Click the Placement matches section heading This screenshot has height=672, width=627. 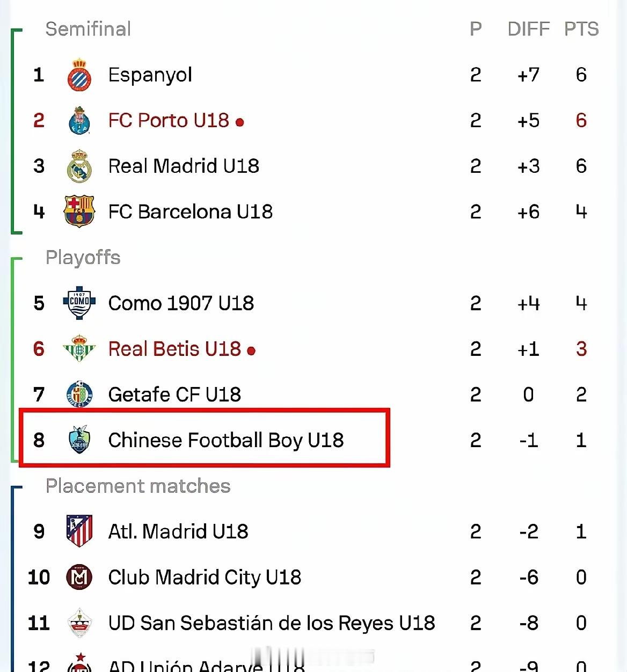coord(138,486)
